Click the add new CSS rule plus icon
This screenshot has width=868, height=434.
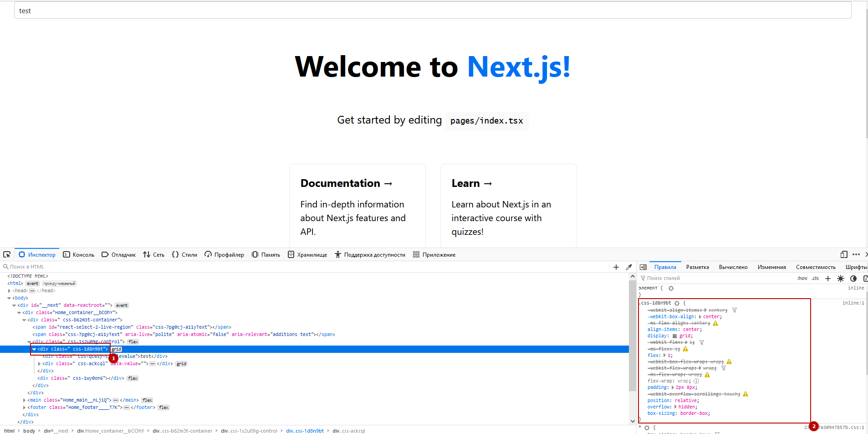tap(827, 278)
